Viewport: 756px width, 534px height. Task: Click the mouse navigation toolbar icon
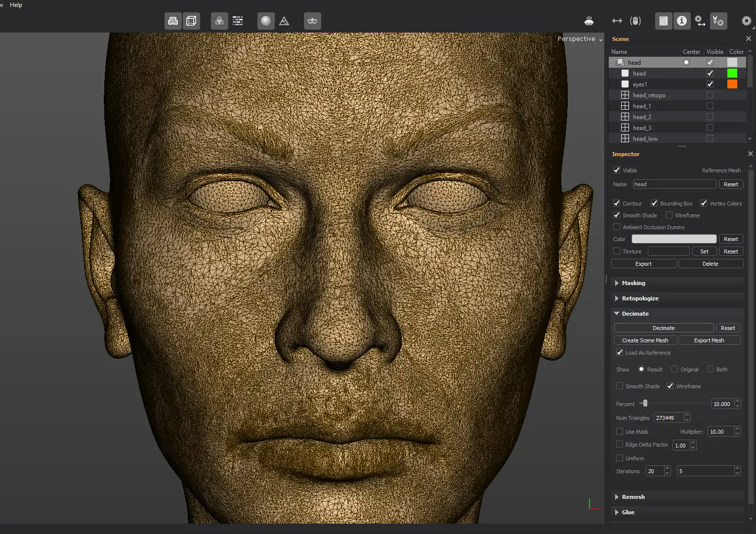point(635,21)
